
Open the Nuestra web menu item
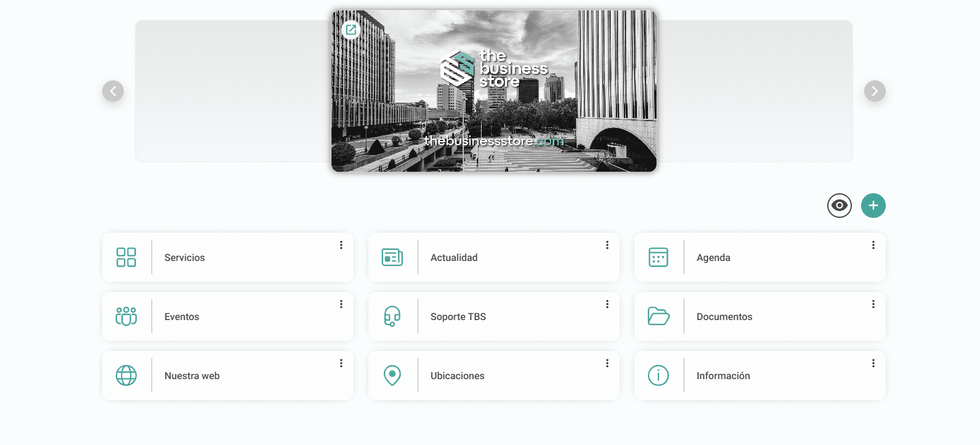click(192, 376)
